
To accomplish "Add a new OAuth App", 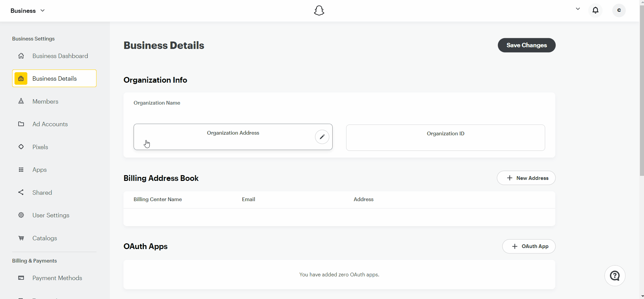I will pyautogui.click(x=529, y=246).
